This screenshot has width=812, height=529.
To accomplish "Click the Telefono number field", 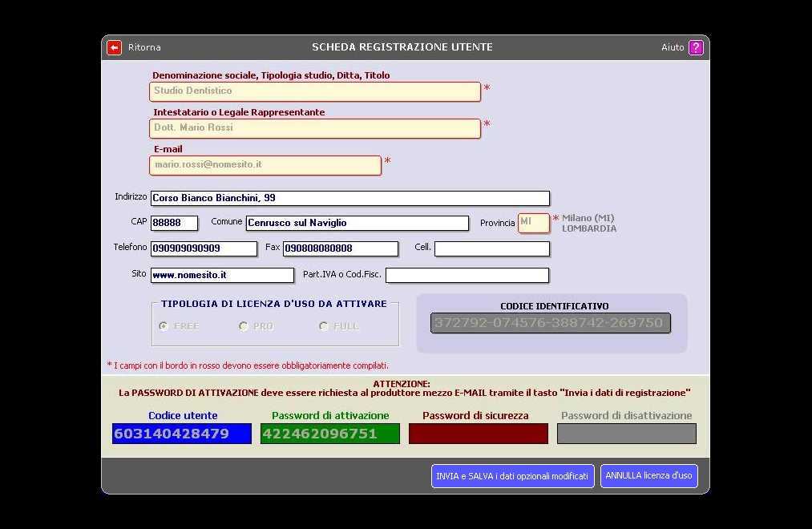I will point(204,248).
